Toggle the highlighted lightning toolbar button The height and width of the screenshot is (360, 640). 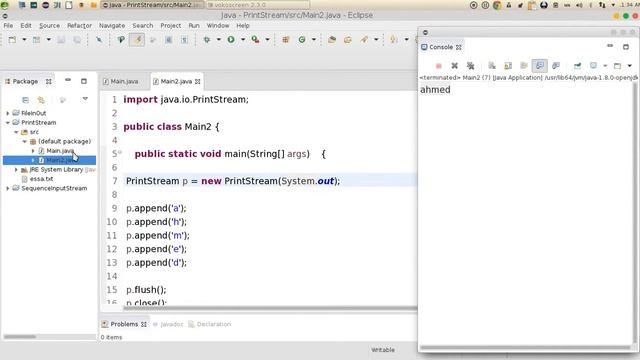pyautogui.click(x=137, y=40)
